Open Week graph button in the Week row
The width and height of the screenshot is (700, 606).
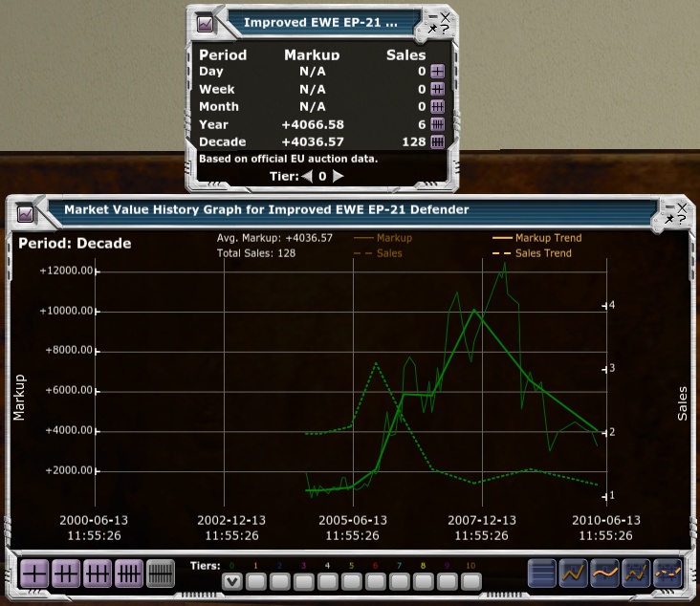(x=437, y=89)
